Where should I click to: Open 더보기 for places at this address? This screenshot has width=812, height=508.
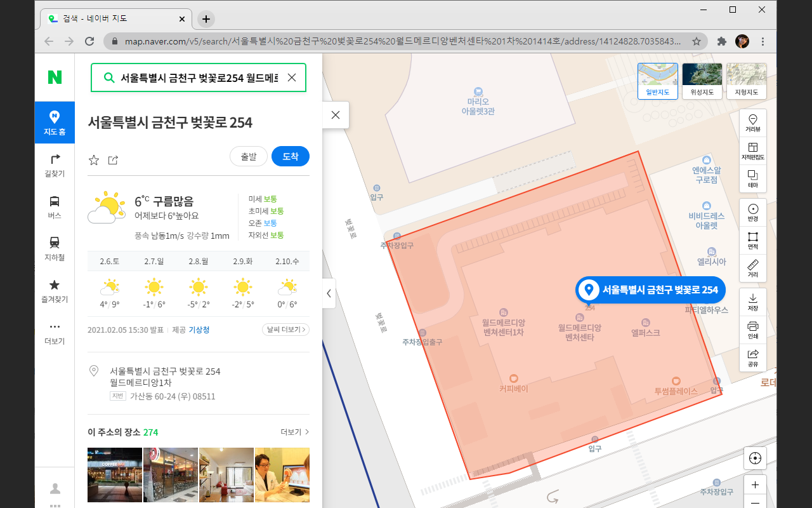295,432
